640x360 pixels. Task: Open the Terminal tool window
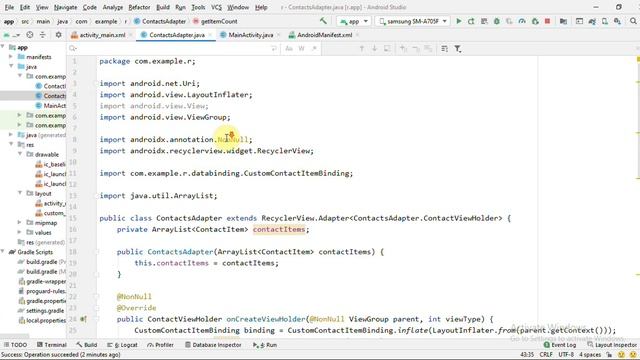click(x=52, y=345)
